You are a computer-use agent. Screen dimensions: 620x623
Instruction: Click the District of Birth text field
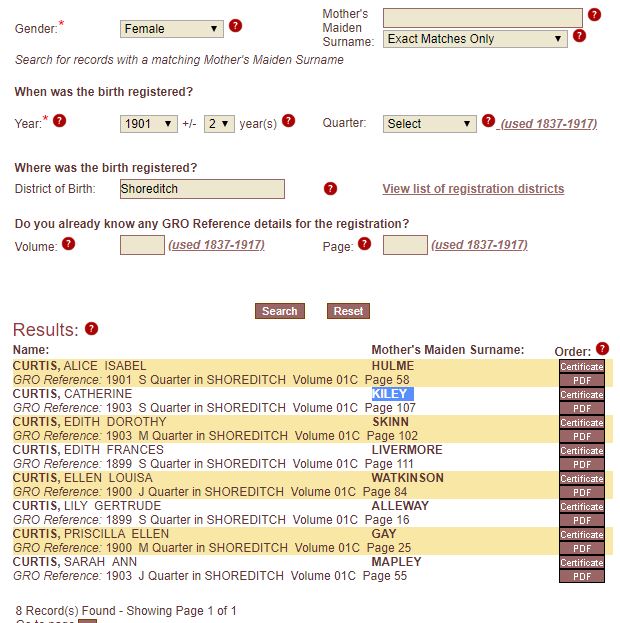[x=202, y=189]
